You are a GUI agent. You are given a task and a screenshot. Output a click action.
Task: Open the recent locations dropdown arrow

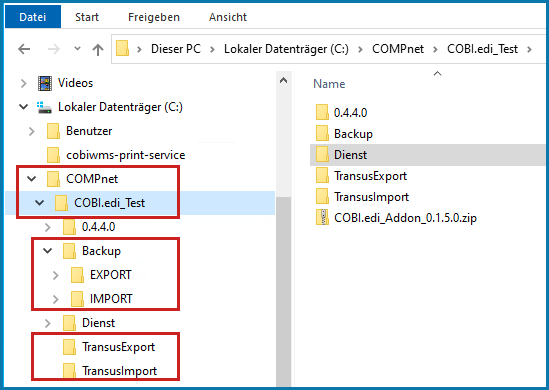[x=77, y=49]
